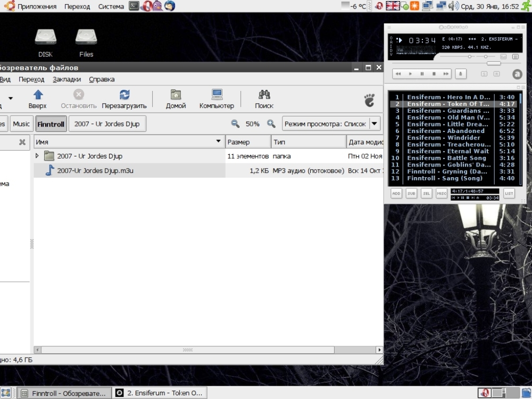Viewport: 532px width, 399px height.
Task: Open the view mode dropdown (Режим просмотра: Список)
Action: 331,124
